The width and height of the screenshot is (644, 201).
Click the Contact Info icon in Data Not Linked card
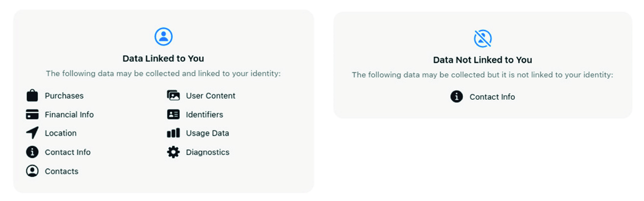click(457, 97)
